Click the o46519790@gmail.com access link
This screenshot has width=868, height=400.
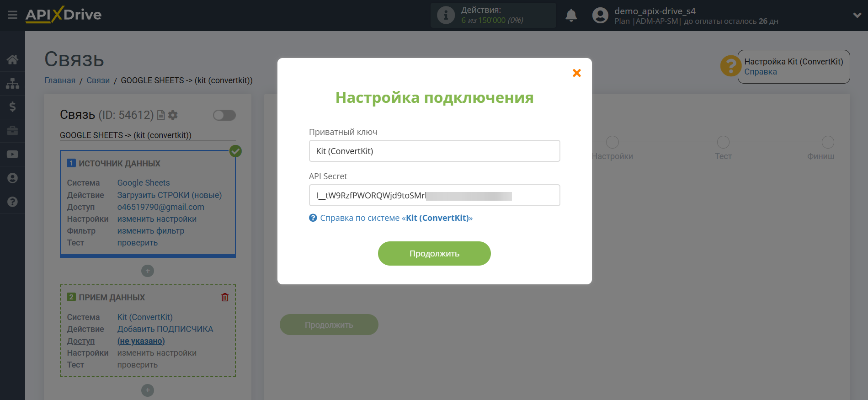(161, 207)
